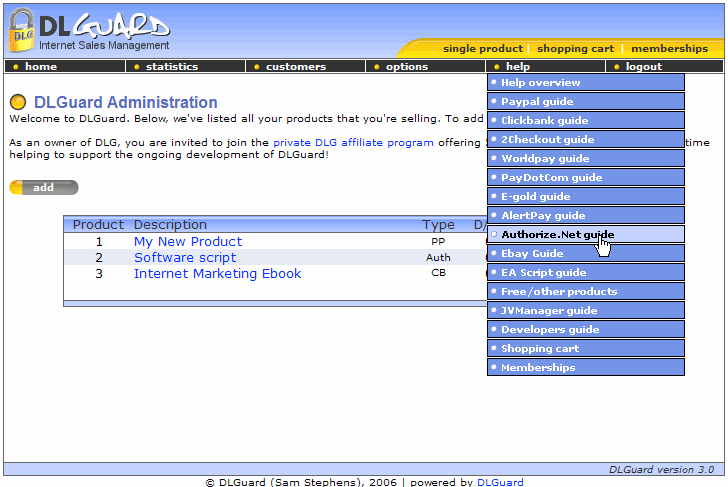The height and width of the screenshot is (487, 728).
Task: Click the DLGuard padlock logo
Action: [x=22, y=31]
